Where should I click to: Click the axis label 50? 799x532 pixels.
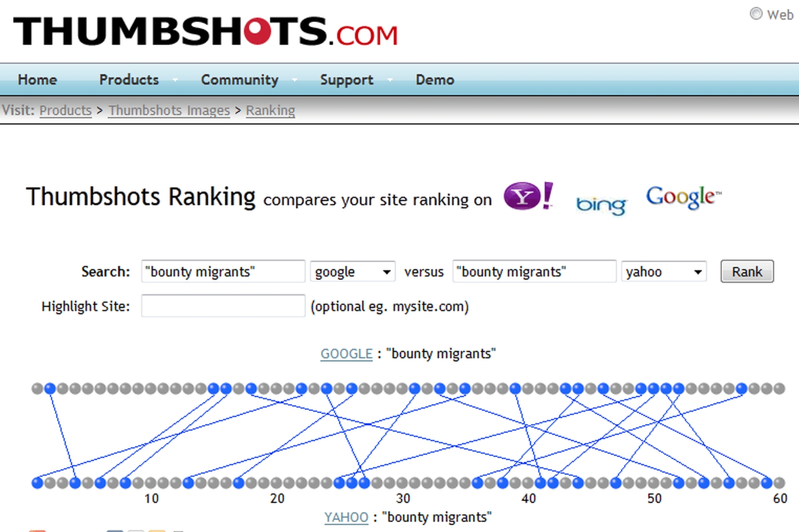(654, 498)
